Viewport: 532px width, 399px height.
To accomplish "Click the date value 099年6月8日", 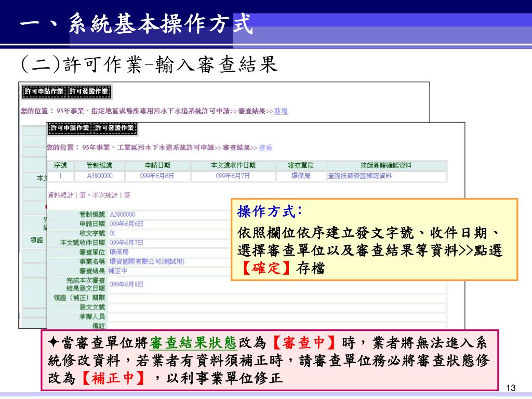I will [x=126, y=284].
